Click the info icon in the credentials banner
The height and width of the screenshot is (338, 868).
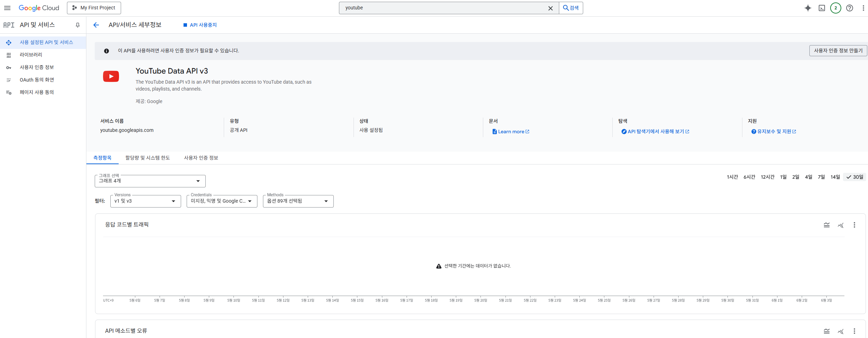pyautogui.click(x=107, y=51)
